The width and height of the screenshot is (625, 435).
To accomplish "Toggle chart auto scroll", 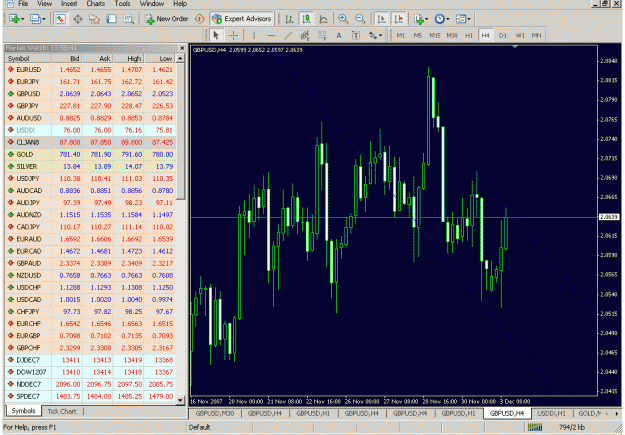I will 381,19.
